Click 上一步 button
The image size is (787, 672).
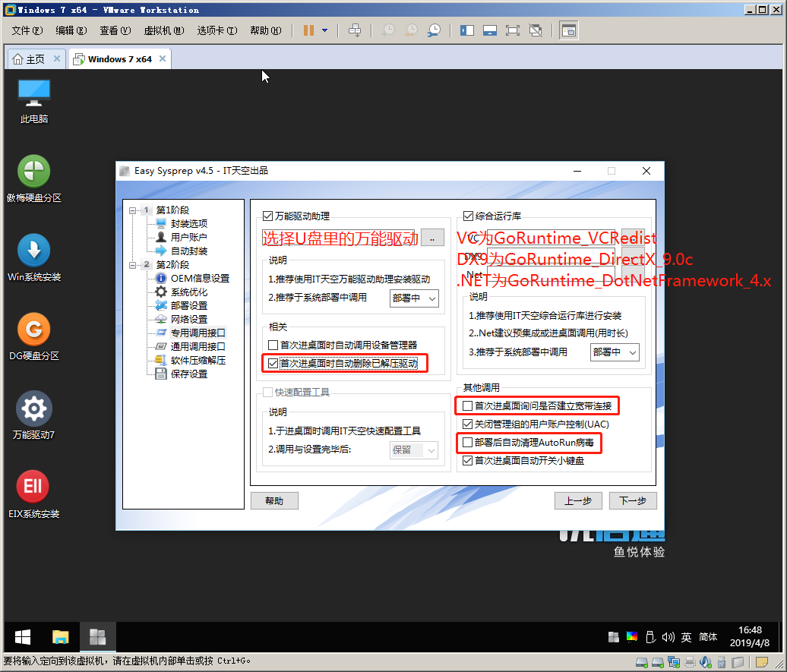pyautogui.click(x=578, y=501)
